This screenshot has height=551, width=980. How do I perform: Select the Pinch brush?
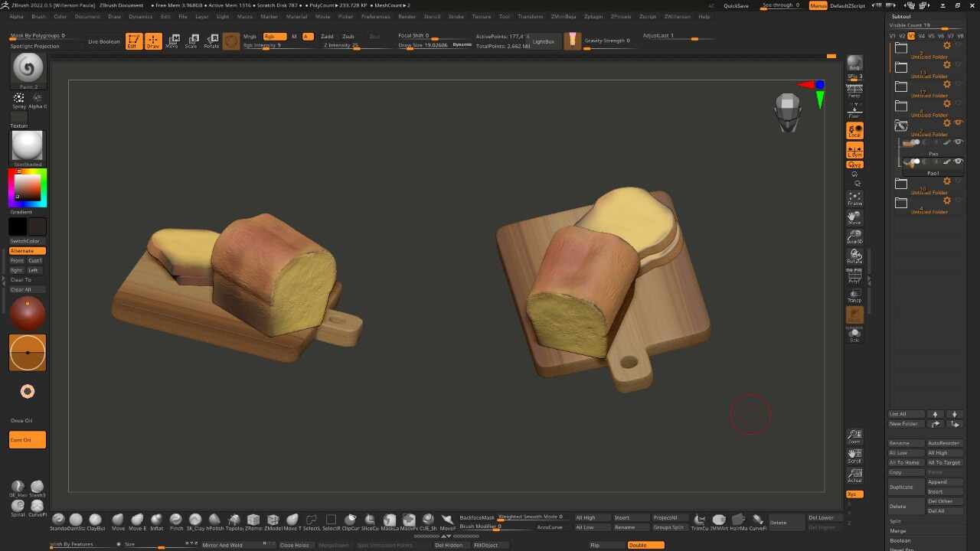pyautogui.click(x=176, y=521)
